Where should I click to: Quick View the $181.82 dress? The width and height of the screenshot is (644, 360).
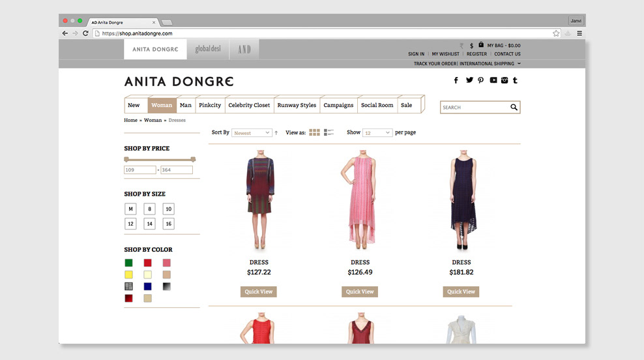coord(461,292)
